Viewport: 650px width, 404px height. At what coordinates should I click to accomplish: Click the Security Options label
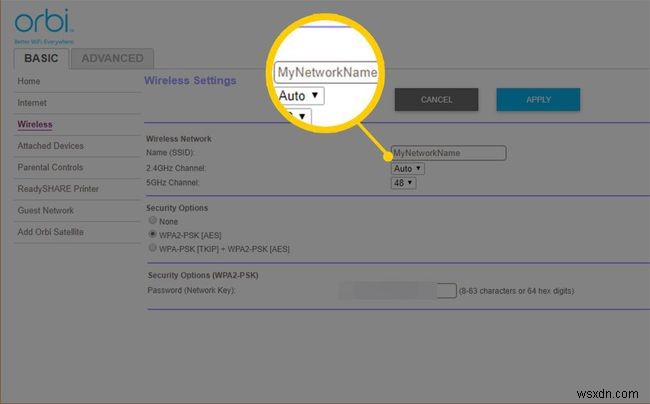click(x=177, y=208)
